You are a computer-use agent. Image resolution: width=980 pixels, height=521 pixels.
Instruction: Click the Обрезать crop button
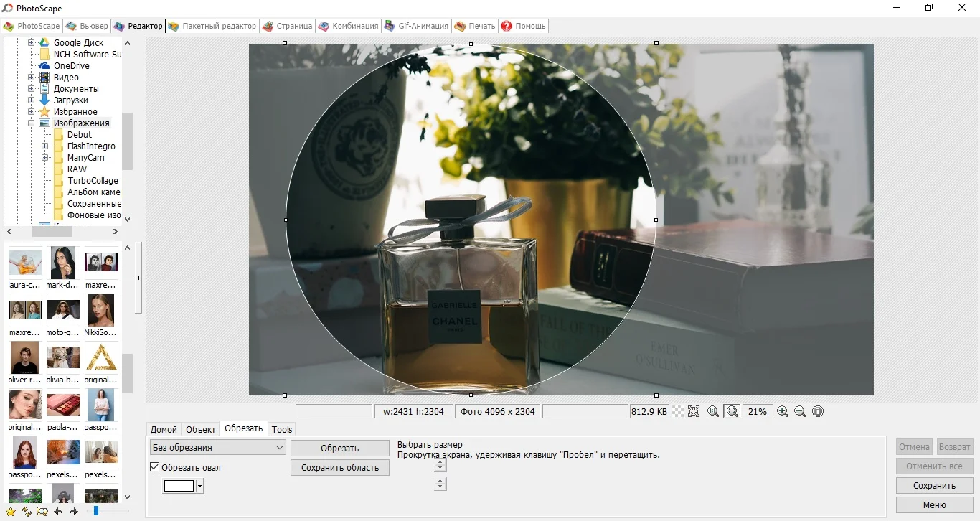pyautogui.click(x=339, y=448)
